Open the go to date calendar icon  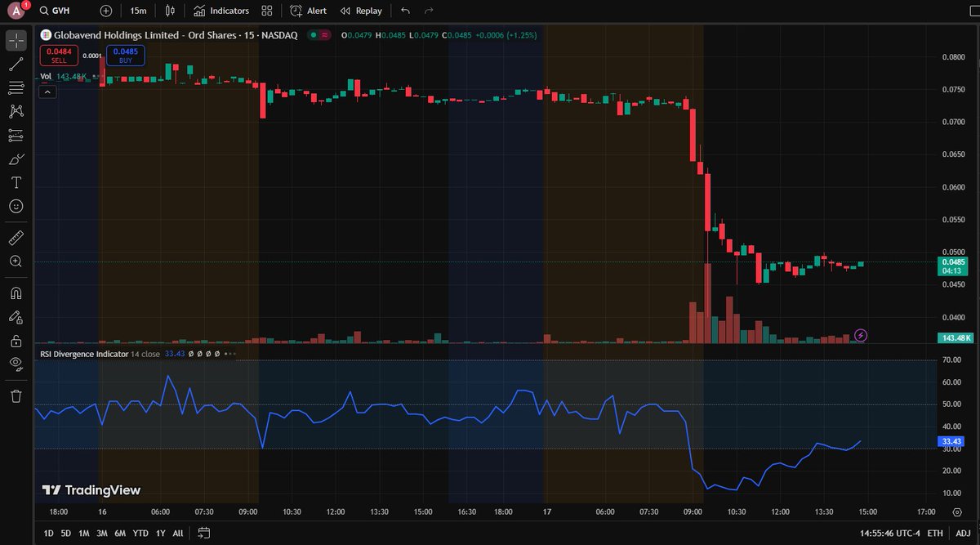click(x=204, y=533)
